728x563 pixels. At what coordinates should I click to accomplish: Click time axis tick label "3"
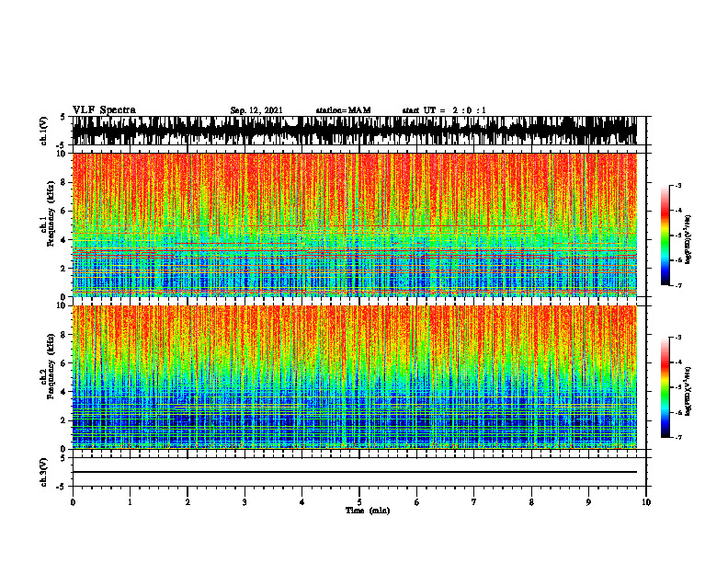(x=245, y=502)
